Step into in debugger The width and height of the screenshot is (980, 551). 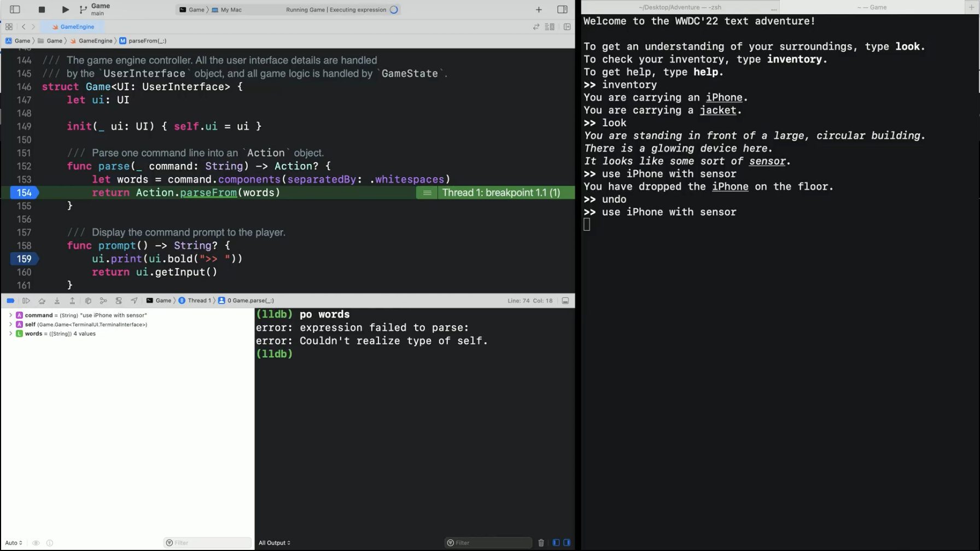tap(57, 301)
